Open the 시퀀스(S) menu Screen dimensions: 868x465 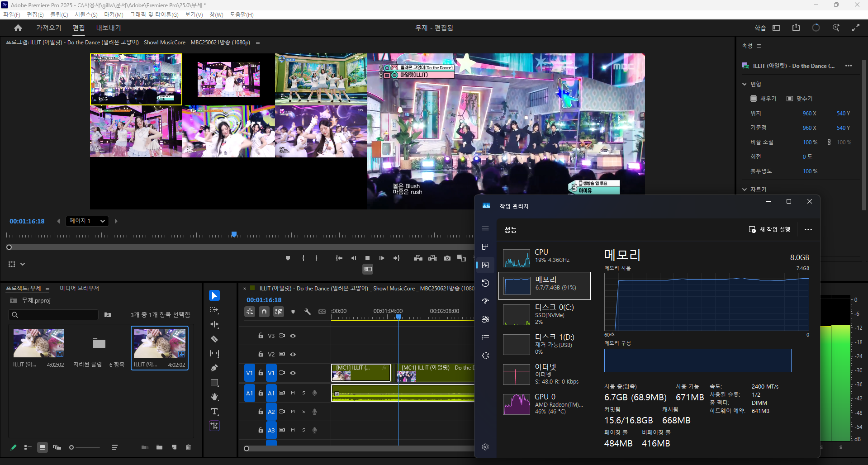(86, 14)
